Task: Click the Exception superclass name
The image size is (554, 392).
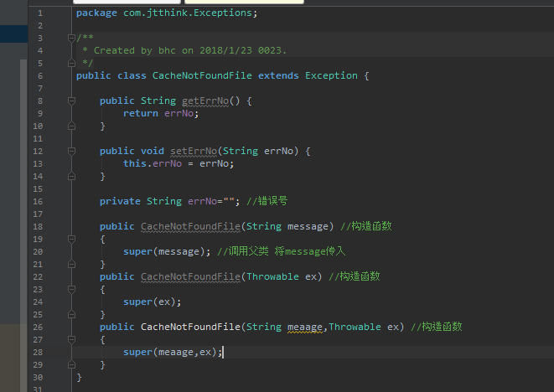Action: pos(331,75)
